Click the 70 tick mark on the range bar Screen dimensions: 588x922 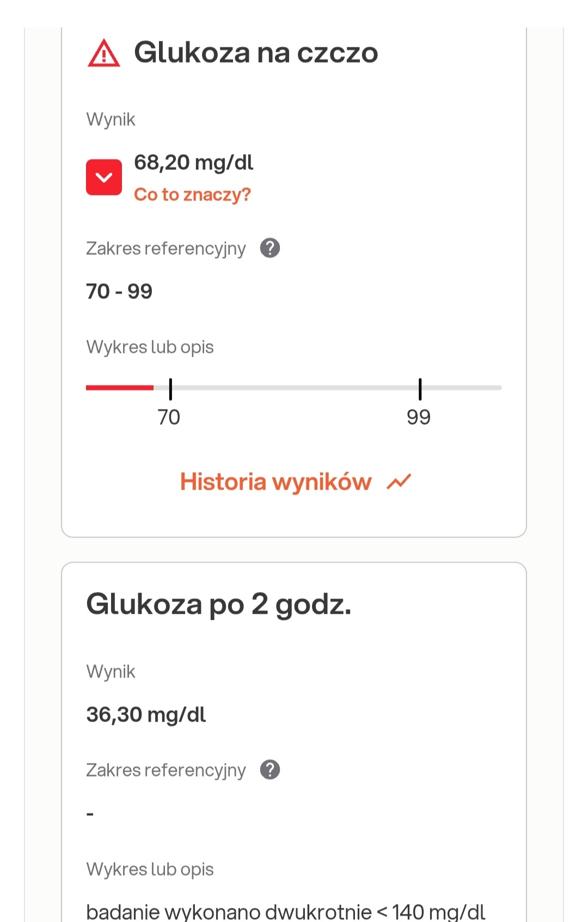coord(170,389)
